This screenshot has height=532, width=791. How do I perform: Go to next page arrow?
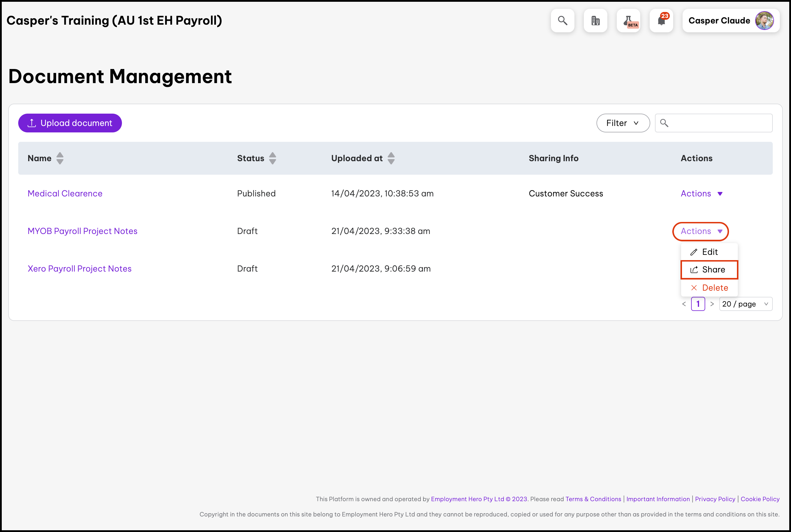coord(712,304)
